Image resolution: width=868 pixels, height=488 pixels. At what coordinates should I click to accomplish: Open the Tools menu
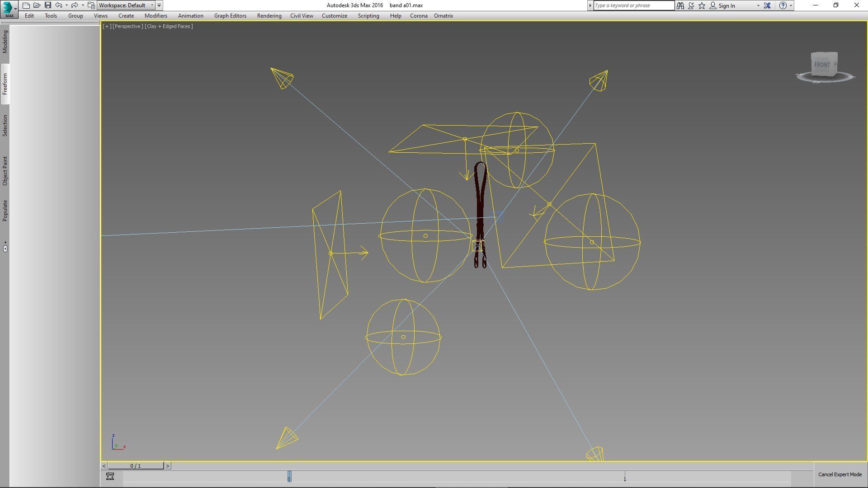point(51,16)
